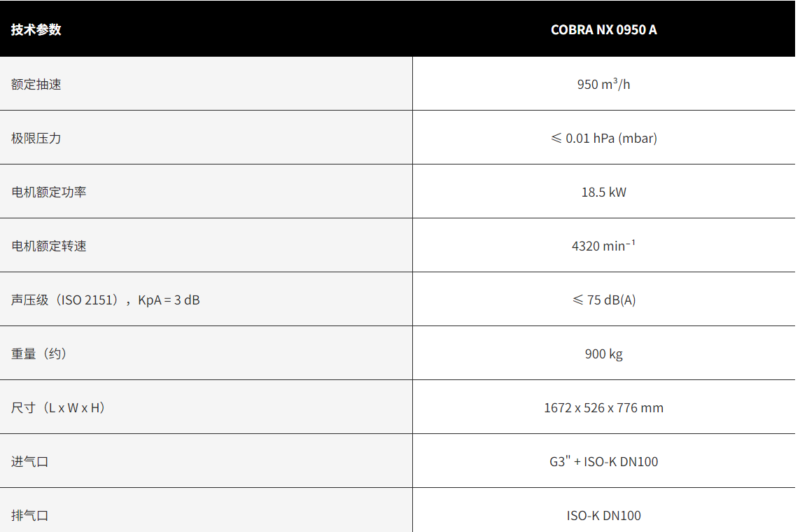Select the 尺寸 (L x W x H) label
800x532 pixels.
(x=59, y=407)
